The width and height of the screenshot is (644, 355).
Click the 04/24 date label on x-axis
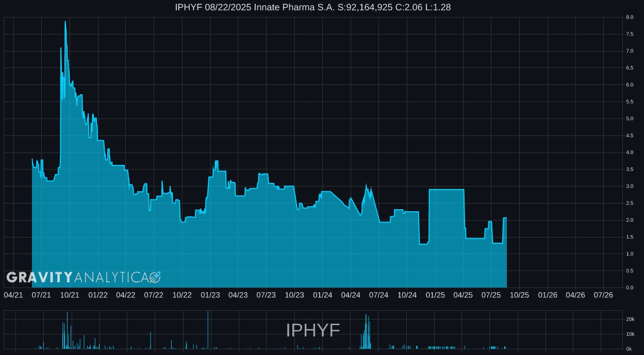coord(351,295)
